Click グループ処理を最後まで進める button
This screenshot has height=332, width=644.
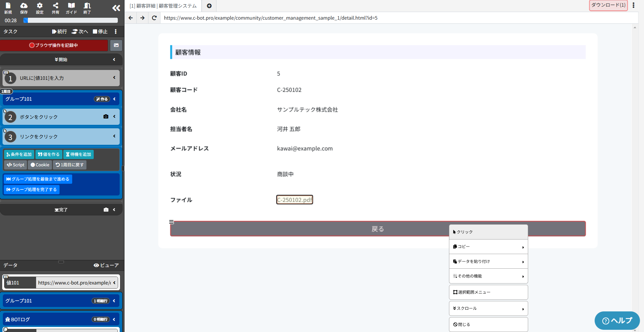click(38, 179)
